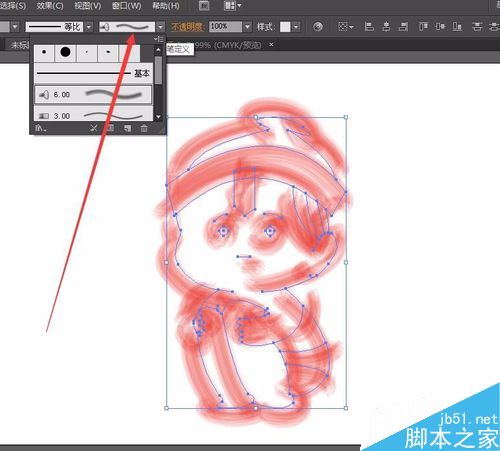Choose the 基本 basic brush row
Viewport: 500px width, 451px height.
[x=93, y=73]
